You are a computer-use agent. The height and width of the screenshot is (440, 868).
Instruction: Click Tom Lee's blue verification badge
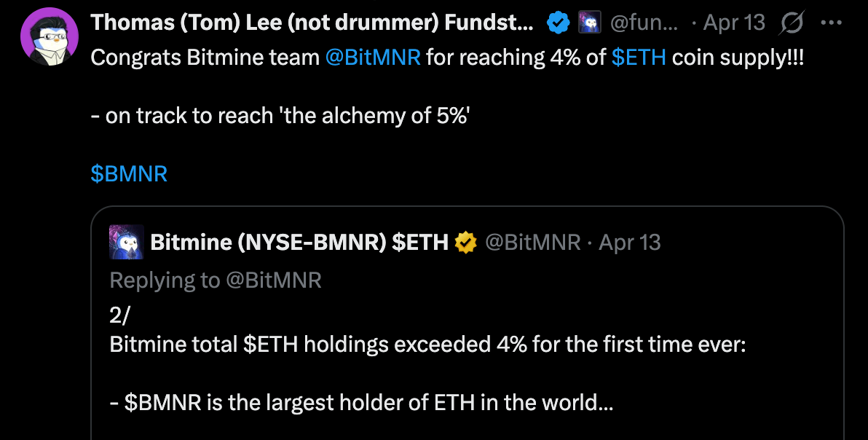559,22
